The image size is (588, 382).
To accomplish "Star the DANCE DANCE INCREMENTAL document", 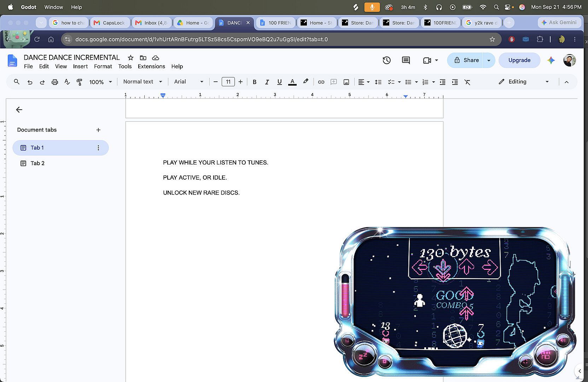I will 130,58.
